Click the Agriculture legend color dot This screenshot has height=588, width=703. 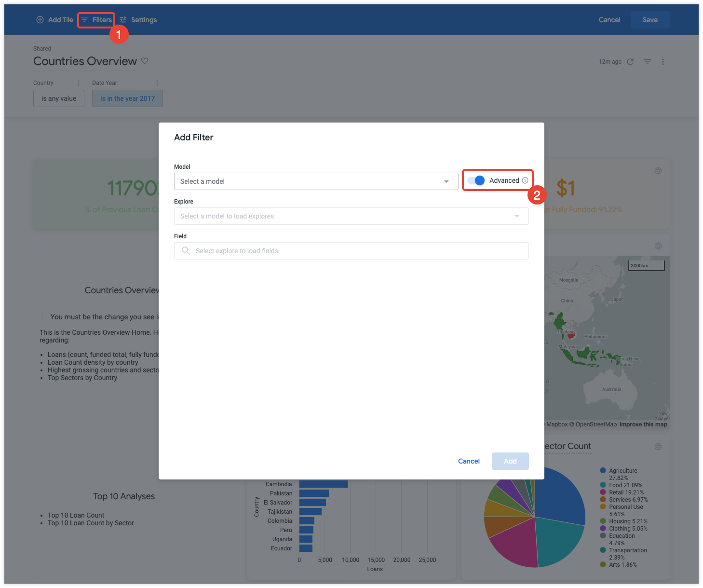point(603,470)
